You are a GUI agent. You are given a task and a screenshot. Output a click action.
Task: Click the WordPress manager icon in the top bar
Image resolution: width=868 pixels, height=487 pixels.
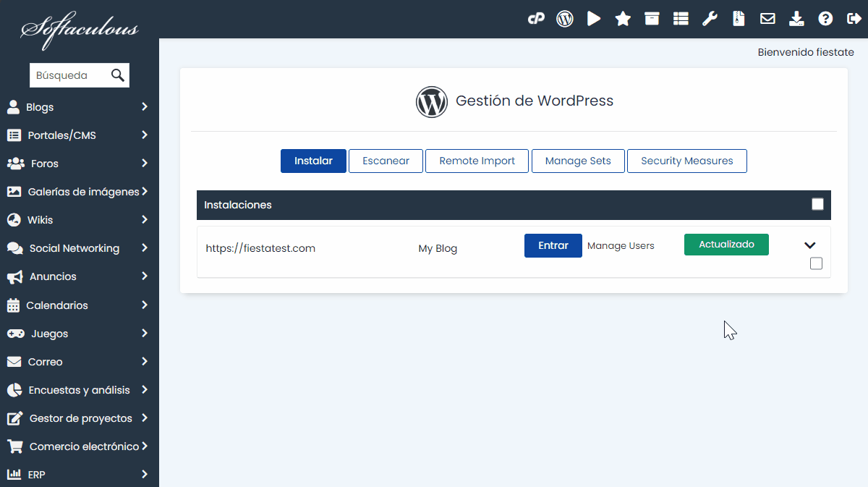(x=565, y=19)
